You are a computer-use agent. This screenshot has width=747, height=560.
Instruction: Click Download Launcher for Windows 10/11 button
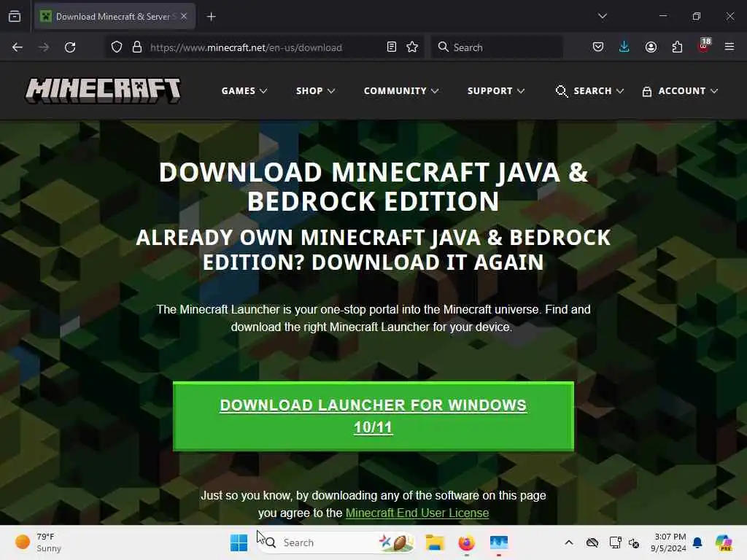373,416
